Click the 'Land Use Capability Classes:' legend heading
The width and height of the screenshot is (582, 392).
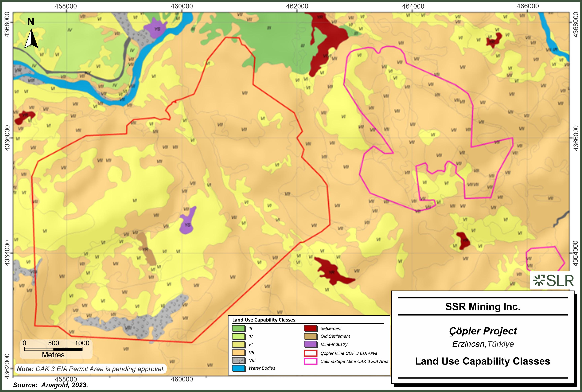pyautogui.click(x=264, y=320)
